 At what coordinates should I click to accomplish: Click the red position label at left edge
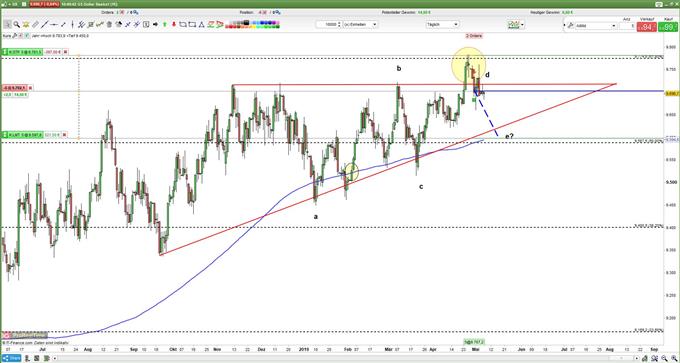14,88
